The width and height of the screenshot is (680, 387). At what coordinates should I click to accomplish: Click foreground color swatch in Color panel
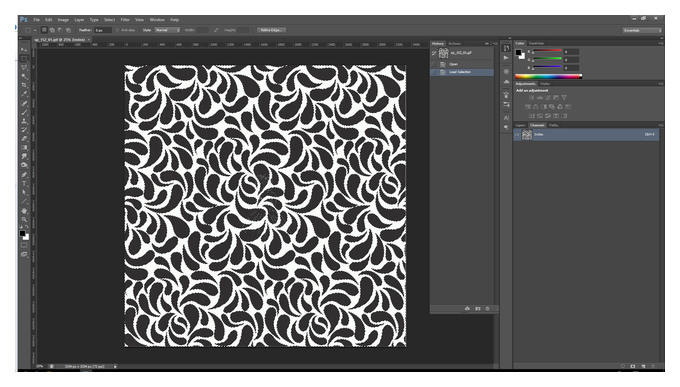pos(518,53)
